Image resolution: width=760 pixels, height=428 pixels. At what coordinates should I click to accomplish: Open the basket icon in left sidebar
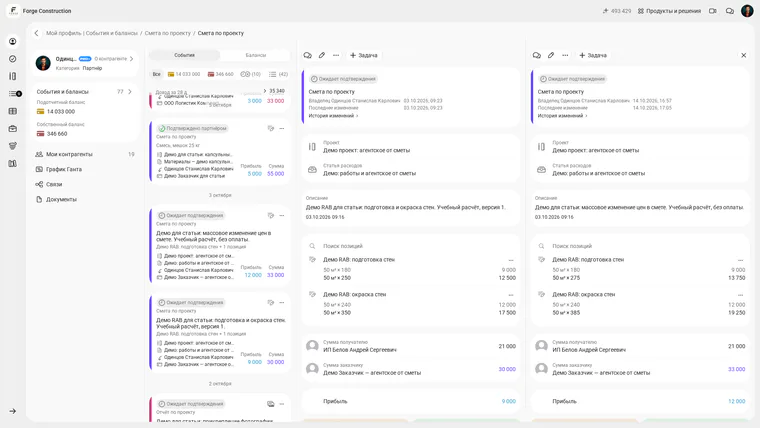click(x=13, y=146)
